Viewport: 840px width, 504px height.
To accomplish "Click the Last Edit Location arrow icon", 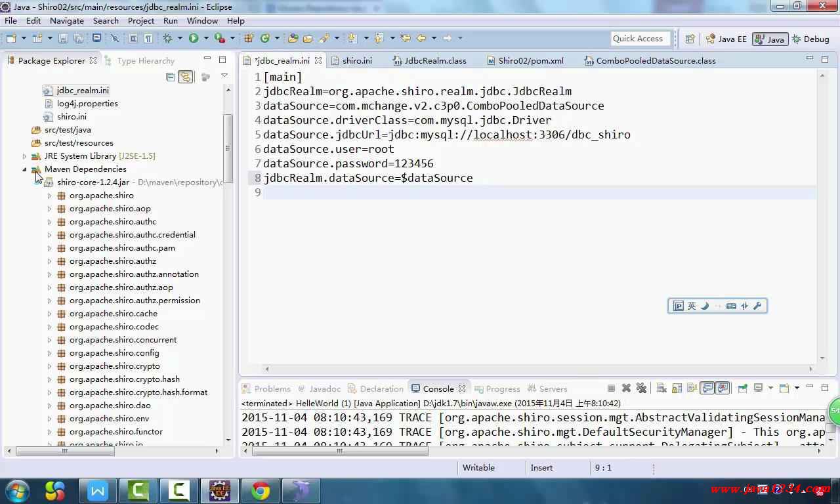I will tap(406, 38).
